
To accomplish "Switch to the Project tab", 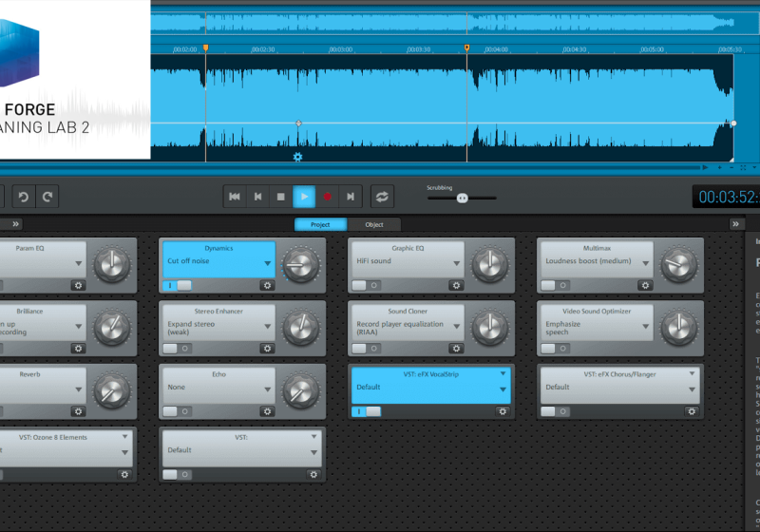I will pos(320,225).
